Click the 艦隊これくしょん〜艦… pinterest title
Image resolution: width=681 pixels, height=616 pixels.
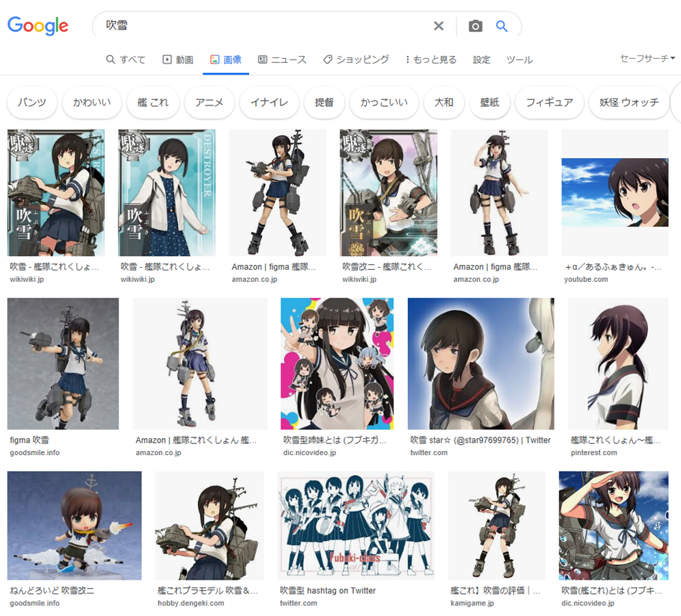coord(615,440)
